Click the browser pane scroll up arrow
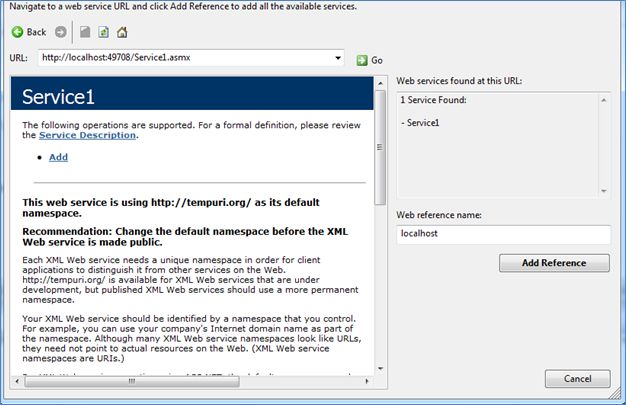The height and width of the screenshot is (405, 626). [x=380, y=83]
